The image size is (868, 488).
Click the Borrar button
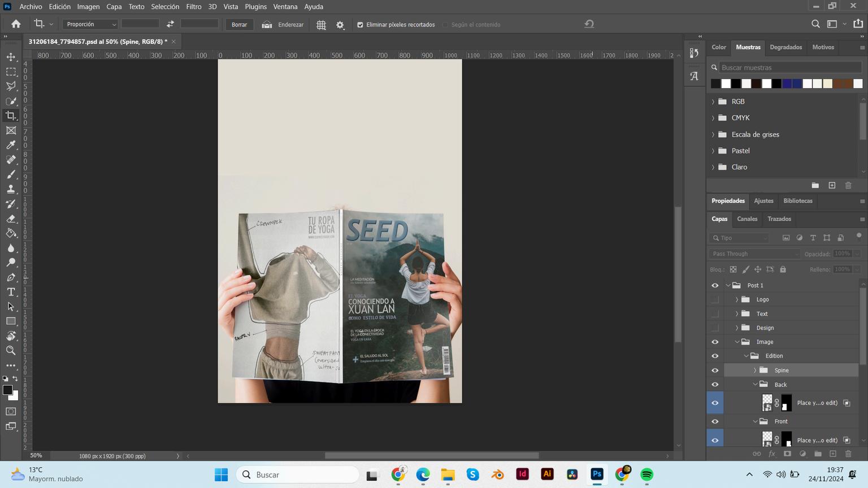[x=239, y=25]
